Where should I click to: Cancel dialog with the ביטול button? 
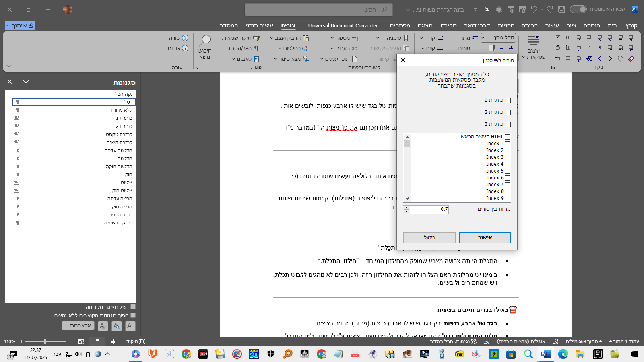tap(429, 238)
